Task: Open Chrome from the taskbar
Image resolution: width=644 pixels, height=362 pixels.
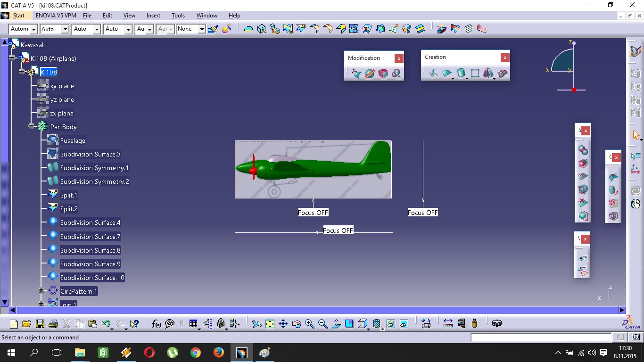Action: pyautogui.click(x=195, y=353)
